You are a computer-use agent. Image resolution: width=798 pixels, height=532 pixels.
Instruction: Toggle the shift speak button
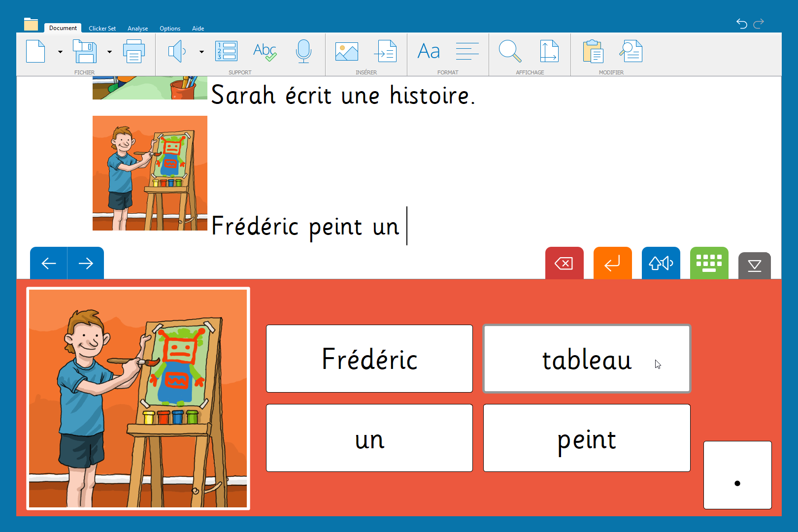(x=661, y=264)
